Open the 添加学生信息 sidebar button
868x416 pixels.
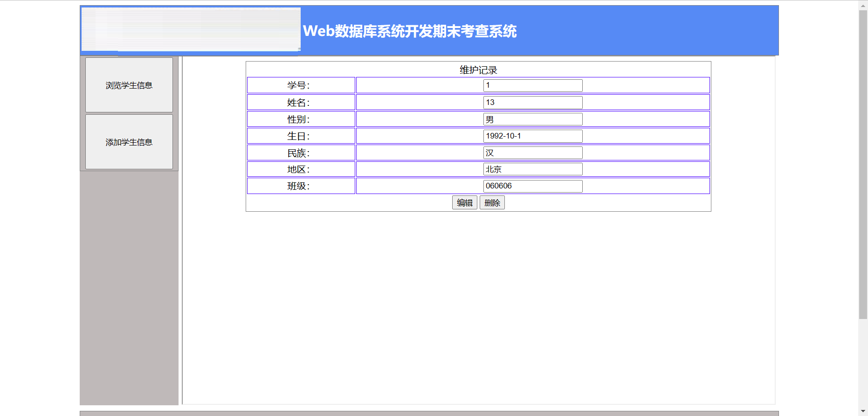tap(129, 142)
